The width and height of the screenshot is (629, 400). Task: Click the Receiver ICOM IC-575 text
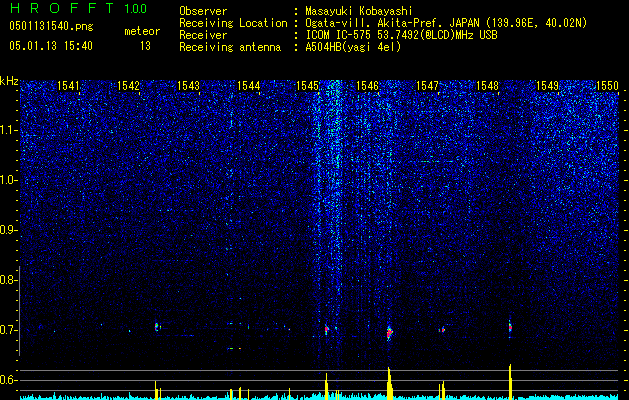coord(401,35)
